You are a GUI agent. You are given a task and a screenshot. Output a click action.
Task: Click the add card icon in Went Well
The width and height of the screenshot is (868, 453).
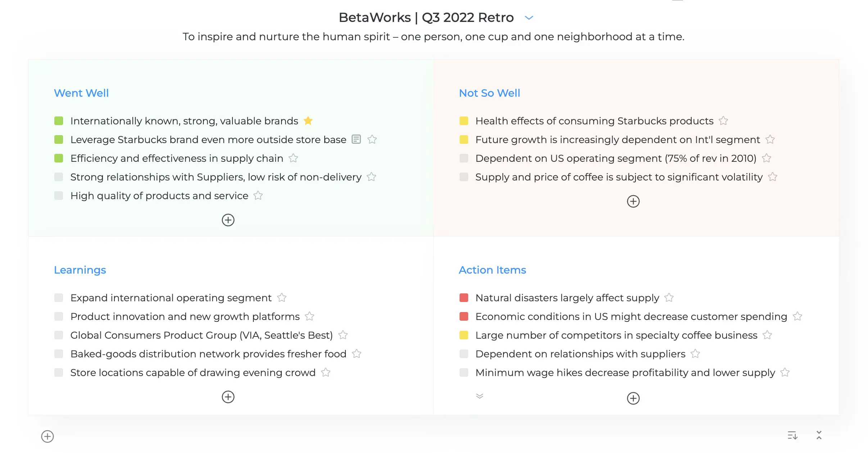point(228,220)
